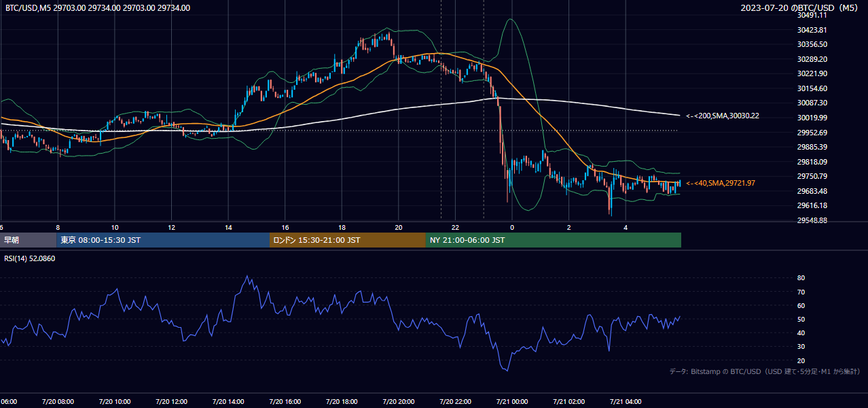Click the 東京 08:00-15:30 JST session bar
Screen dimensions: 868x408
163,240
